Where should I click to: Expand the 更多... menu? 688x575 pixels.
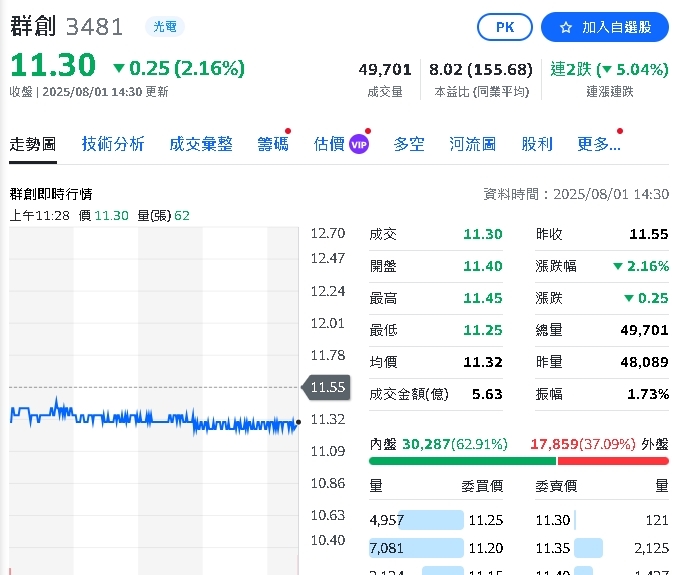coord(599,144)
